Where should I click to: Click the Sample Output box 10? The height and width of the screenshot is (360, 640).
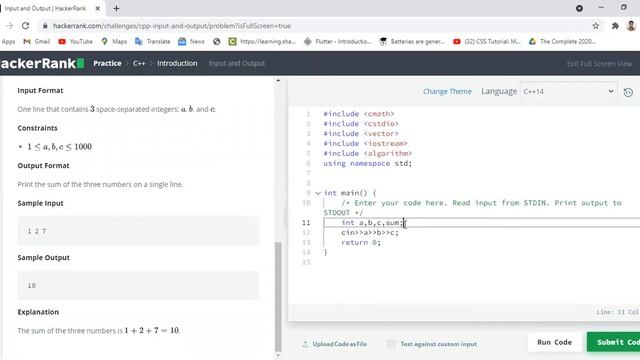point(138,285)
